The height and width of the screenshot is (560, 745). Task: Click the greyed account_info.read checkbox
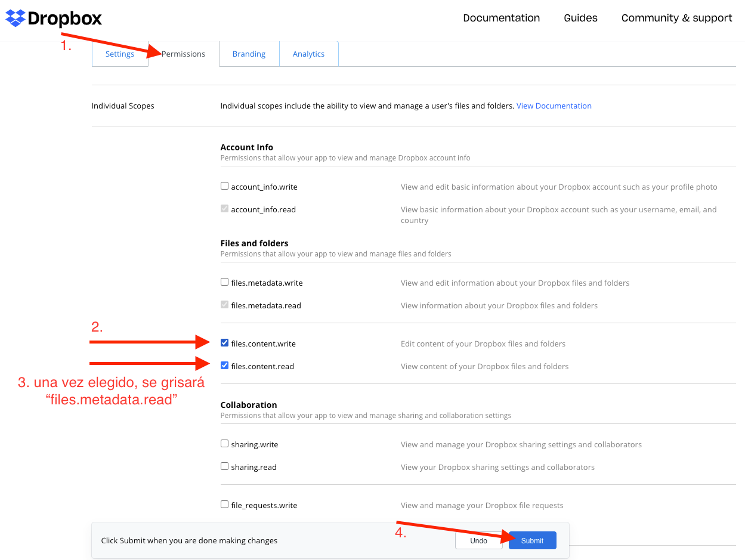click(x=224, y=209)
